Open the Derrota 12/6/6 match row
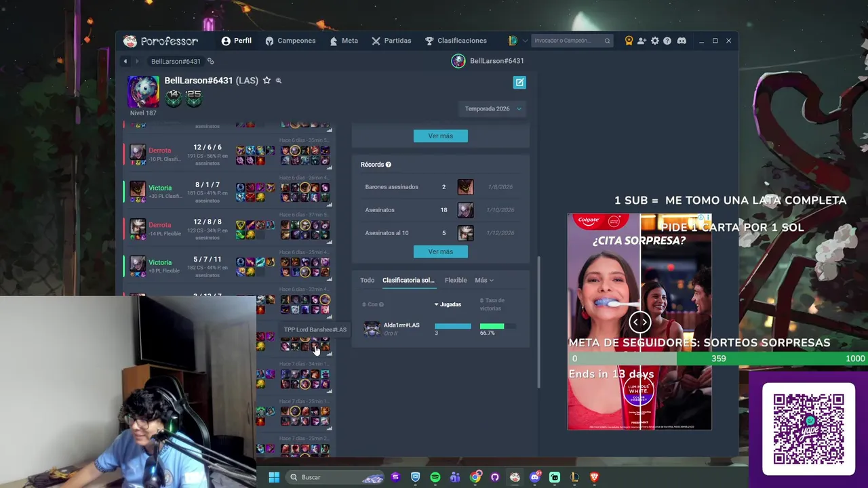This screenshot has height=488, width=868. [x=228, y=155]
